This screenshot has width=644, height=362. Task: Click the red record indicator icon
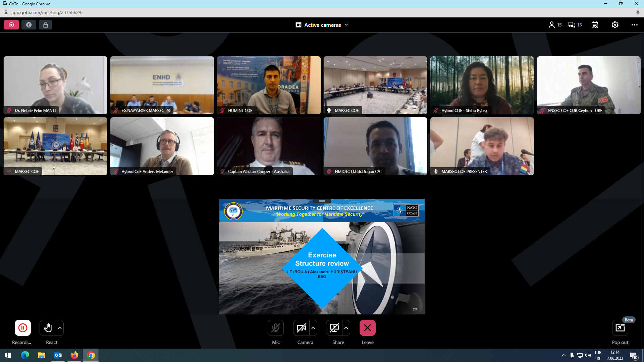(x=11, y=25)
